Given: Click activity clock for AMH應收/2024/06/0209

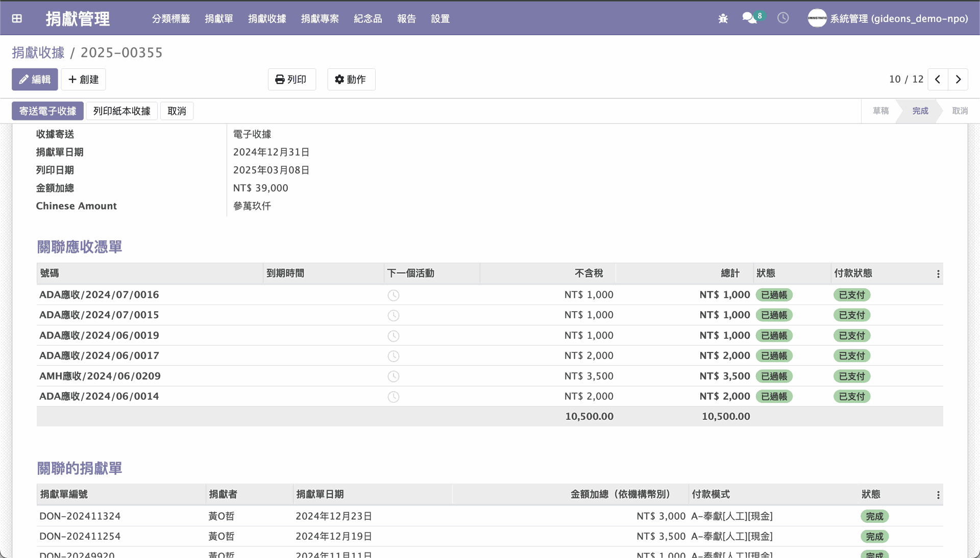Looking at the screenshot, I should coord(393,376).
